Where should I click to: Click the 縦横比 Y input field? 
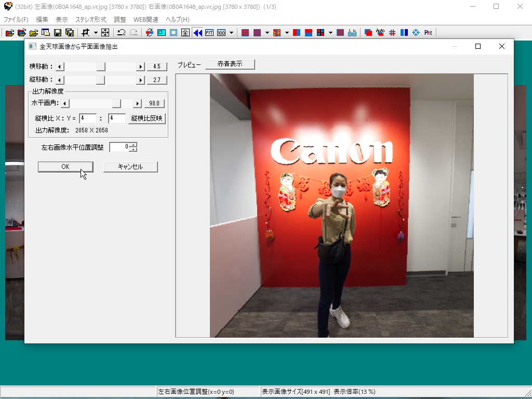[x=117, y=118]
